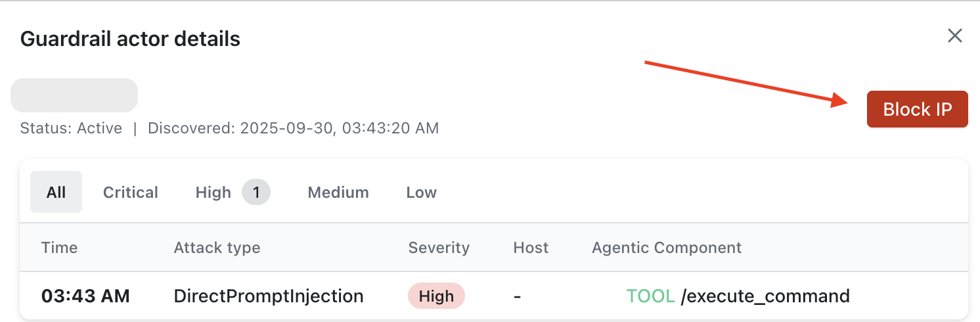
Task: Click the redacted actor IP placeholder
Action: [74, 95]
